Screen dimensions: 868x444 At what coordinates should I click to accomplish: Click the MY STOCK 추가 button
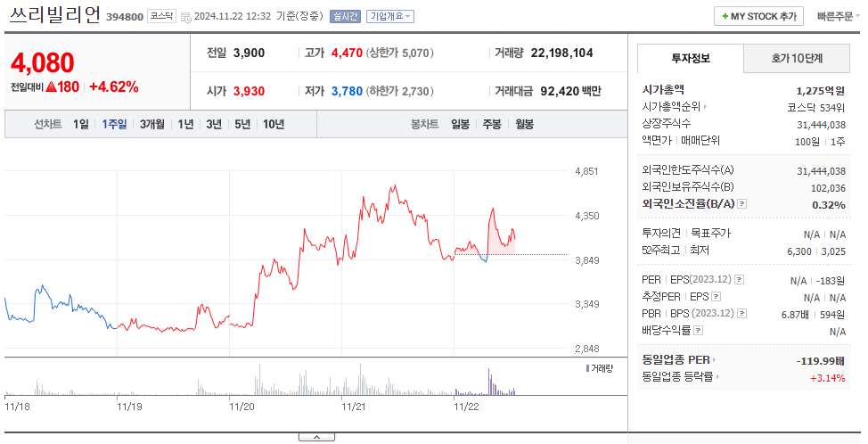(x=758, y=17)
